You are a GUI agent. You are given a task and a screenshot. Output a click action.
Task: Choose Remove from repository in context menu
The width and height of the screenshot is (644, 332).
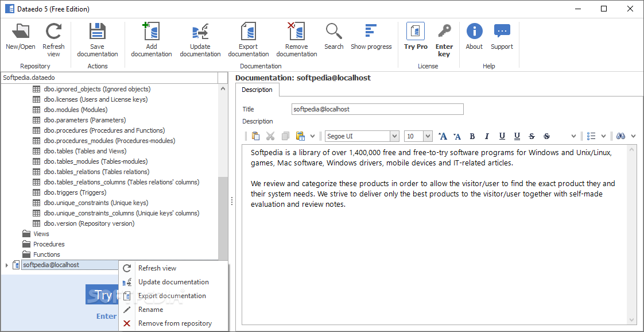point(173,323)
